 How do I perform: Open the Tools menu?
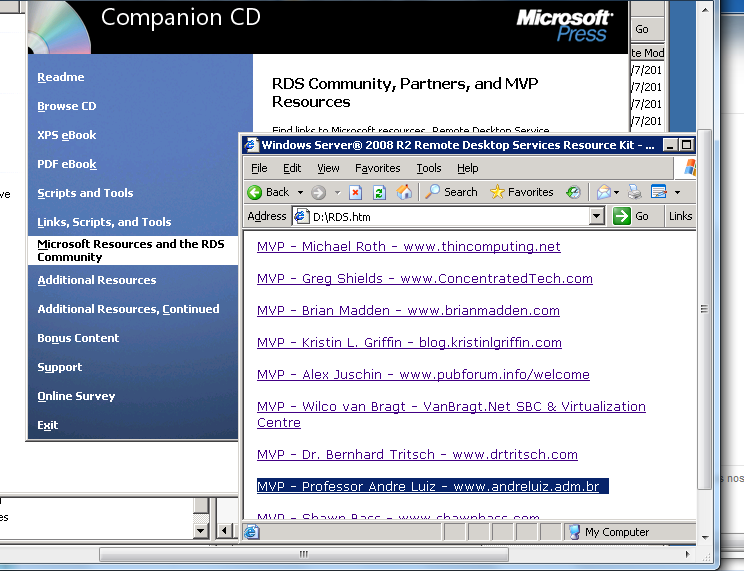(429, 168)
